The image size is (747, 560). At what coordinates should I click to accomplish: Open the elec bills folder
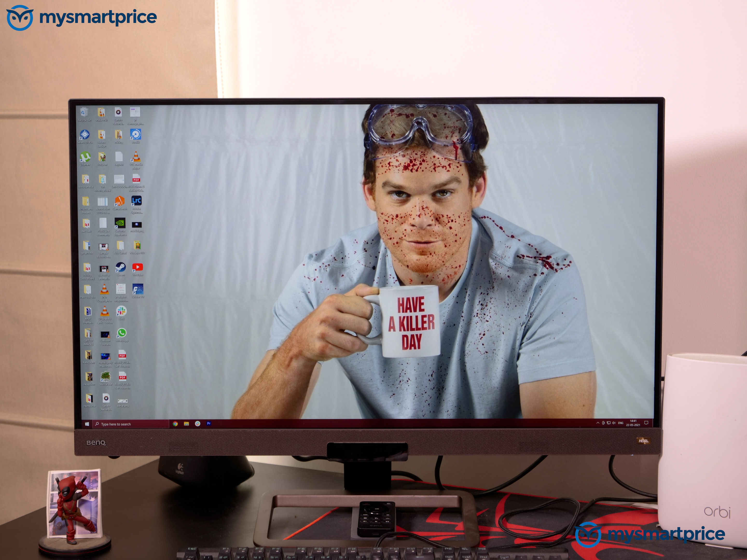coord(86,226)
